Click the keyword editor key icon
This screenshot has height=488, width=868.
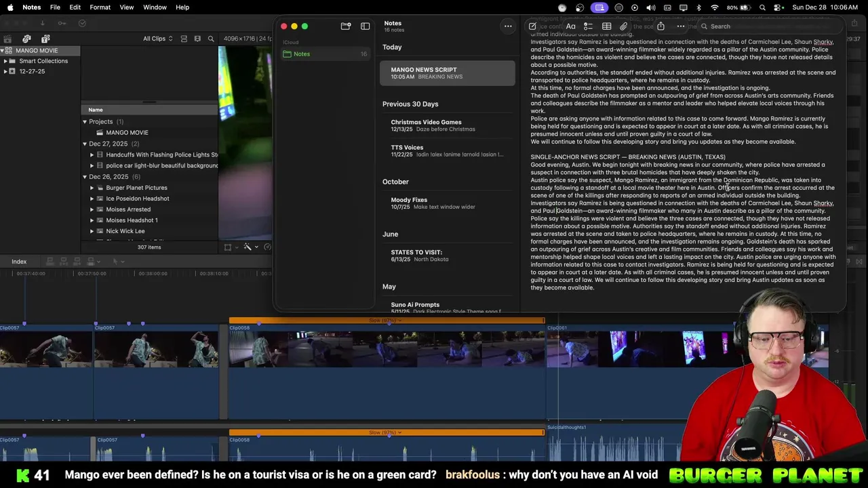pos(62,23)
